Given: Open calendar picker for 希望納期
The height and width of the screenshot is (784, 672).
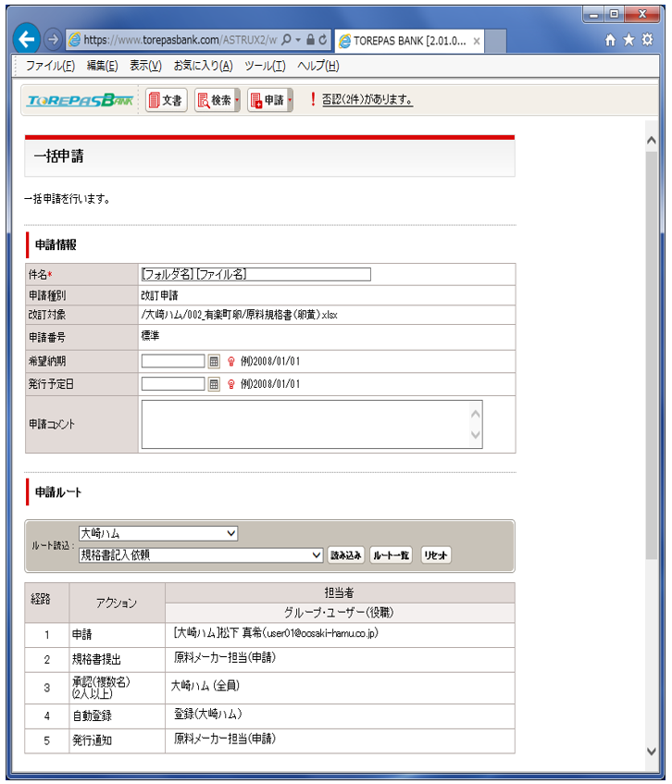Looking at the screenshot, I should point(214,361).
